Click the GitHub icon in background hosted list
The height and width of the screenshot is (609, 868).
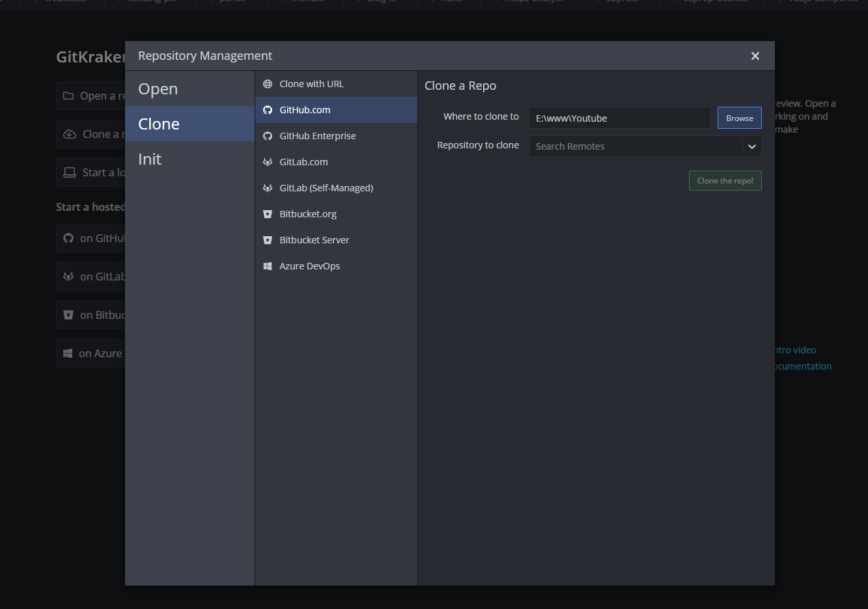68,238
